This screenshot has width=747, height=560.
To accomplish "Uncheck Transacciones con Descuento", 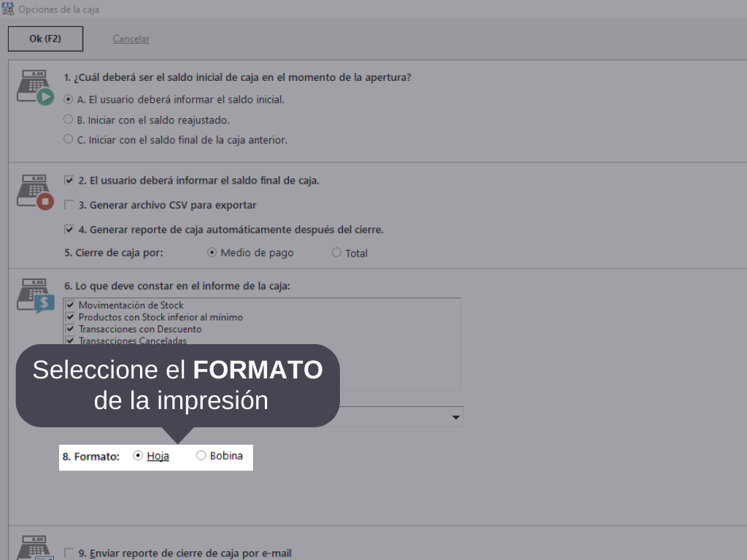I will (70, 329).
